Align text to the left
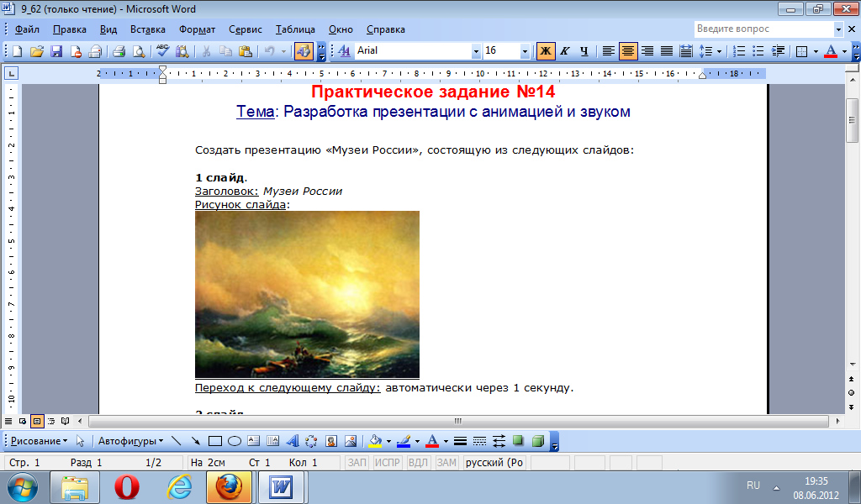 coord(609,51)
